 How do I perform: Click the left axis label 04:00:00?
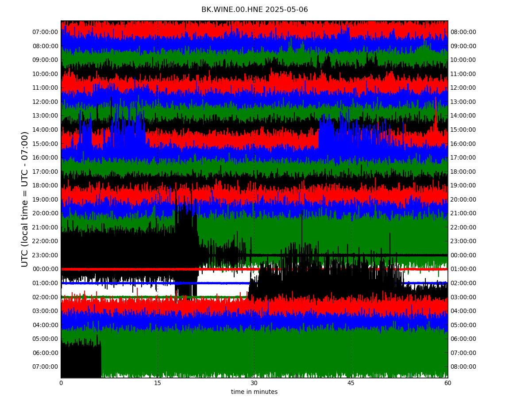pyautogui.click(x=46, y=325)
